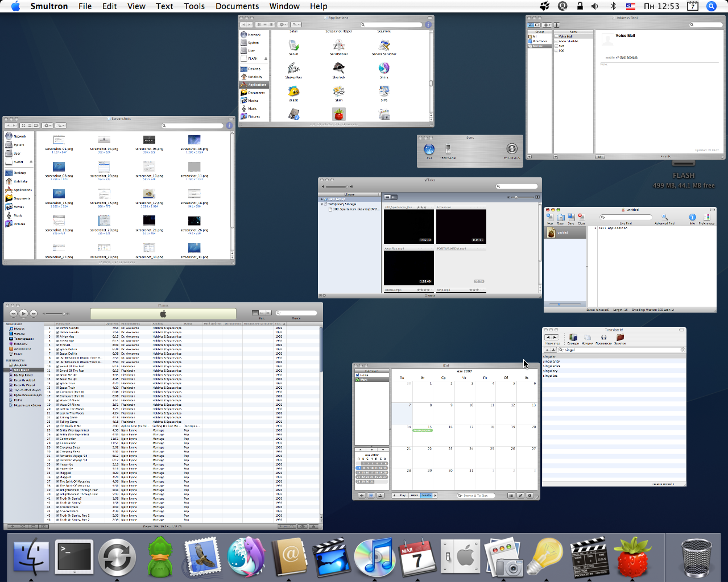
Task: Click Info icon in Smultron toolbar
Action: tap(692, 218)
